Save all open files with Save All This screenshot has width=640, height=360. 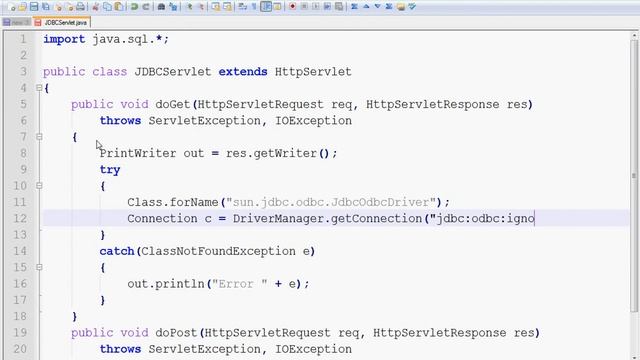(x=46, y=7)
